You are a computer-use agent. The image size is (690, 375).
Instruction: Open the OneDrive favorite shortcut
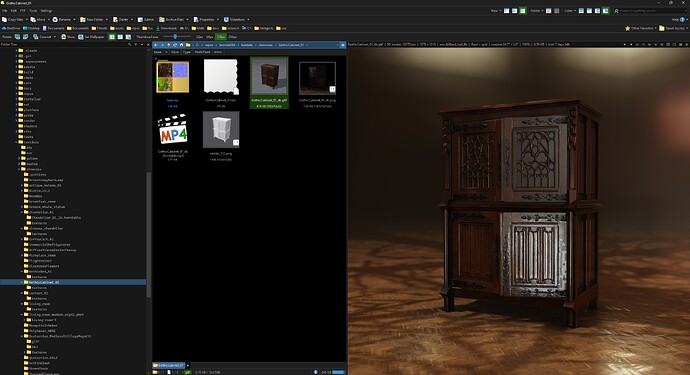tap(11, 28)
